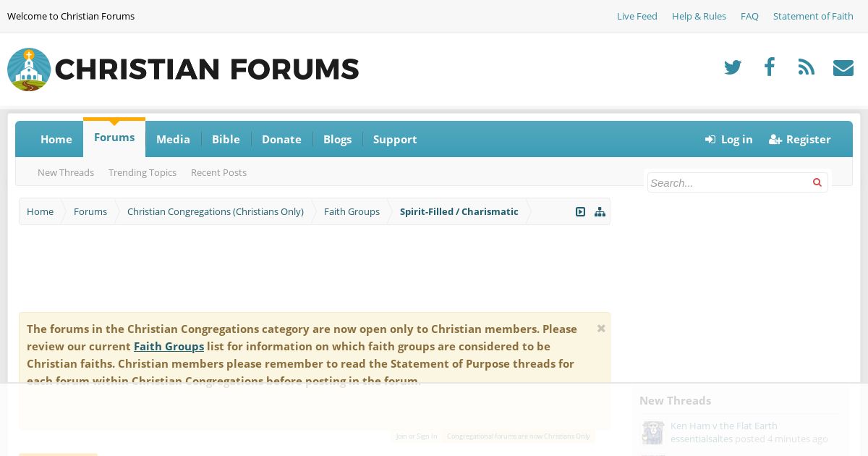Focus the Search input field
Screen dimensions: 868x456
pos(729,182)
